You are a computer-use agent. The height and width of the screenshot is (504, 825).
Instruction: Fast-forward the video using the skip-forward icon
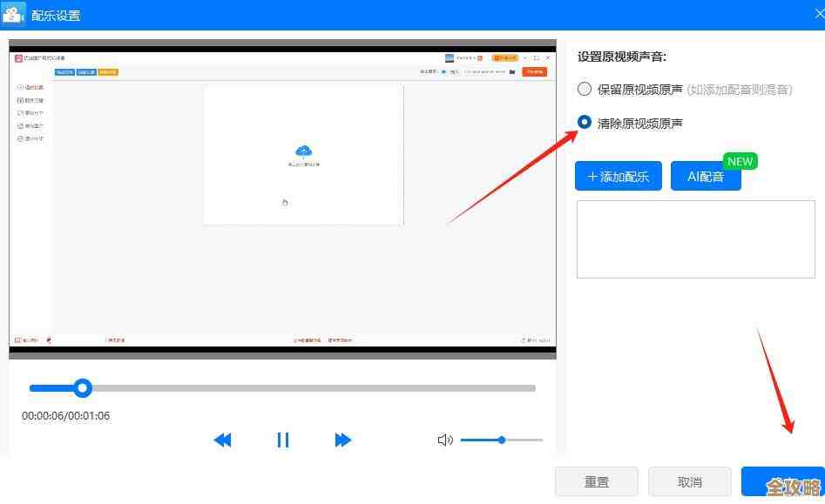(x=342, y=440)
